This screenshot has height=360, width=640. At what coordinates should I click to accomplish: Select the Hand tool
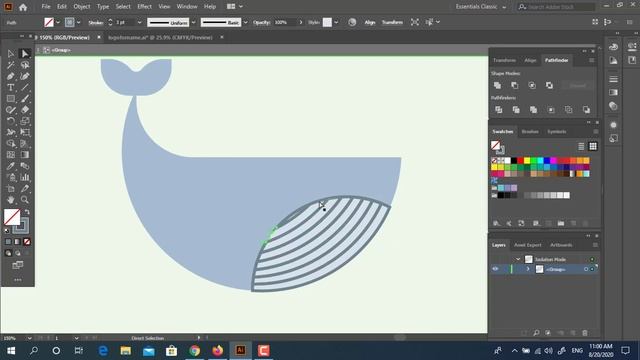[x=11, y=200]
